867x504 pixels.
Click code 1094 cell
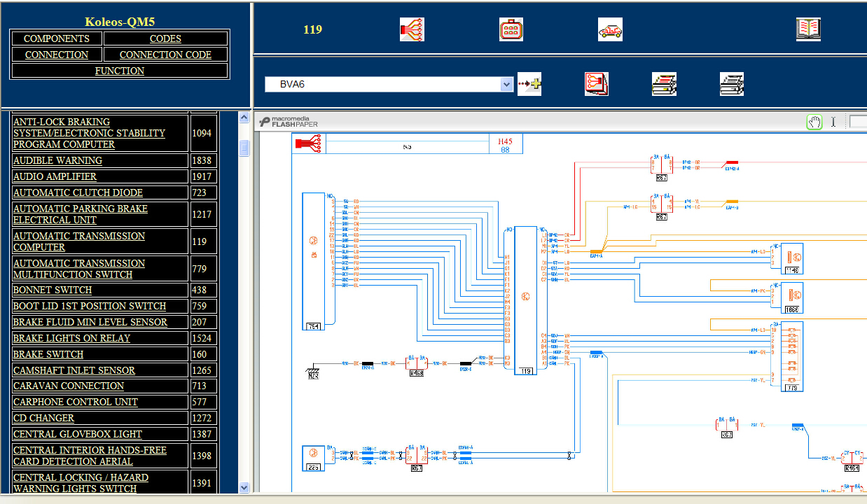tap(203, 133)
